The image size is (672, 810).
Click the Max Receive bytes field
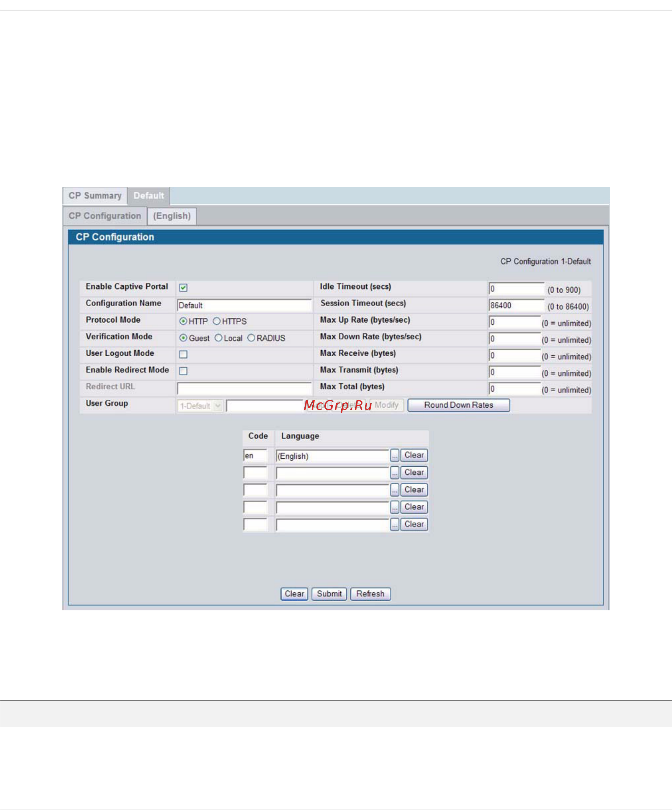(514, 355)
